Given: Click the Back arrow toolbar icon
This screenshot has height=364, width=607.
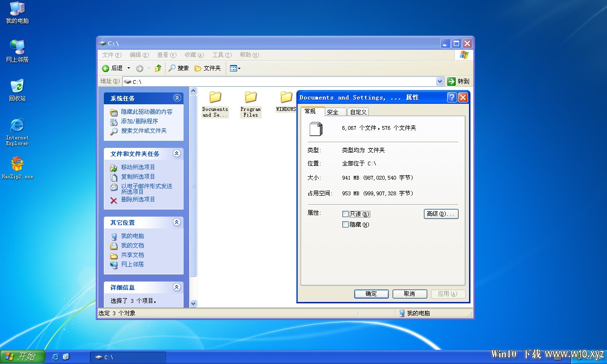Looking at the screenshot, I should [106, 68].
